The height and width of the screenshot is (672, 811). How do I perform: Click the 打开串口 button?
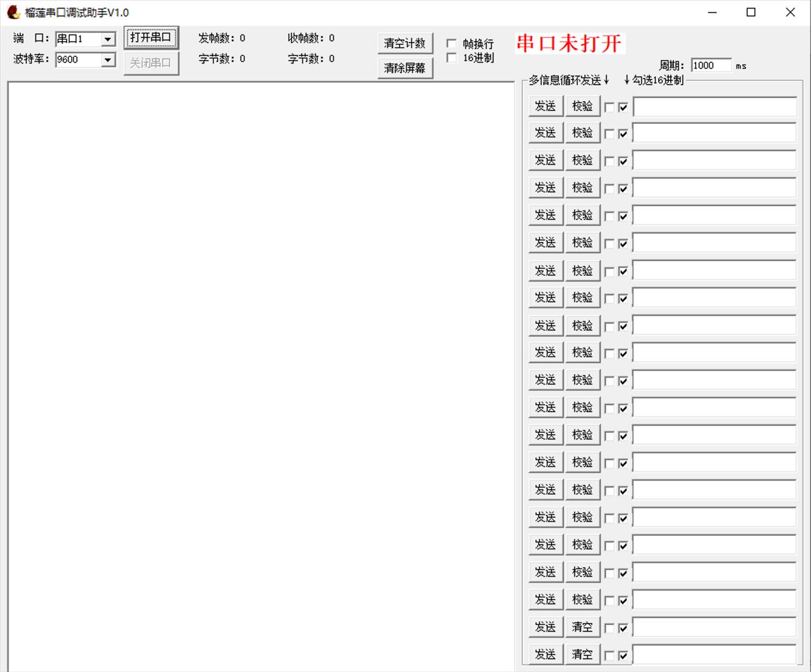pos(151,38)
